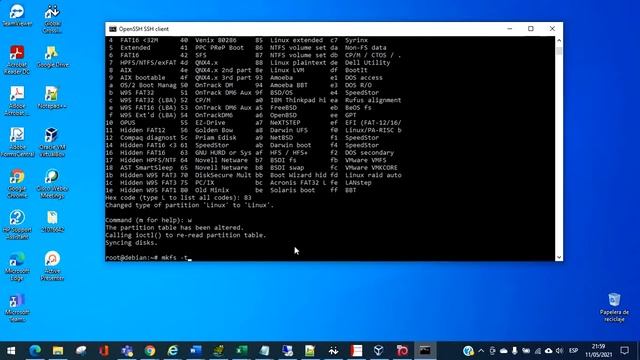Image resolution: width=640 pixels, height=360 pixels.
Task: Click the mkfs command prompt line
Action: (149, 258)
